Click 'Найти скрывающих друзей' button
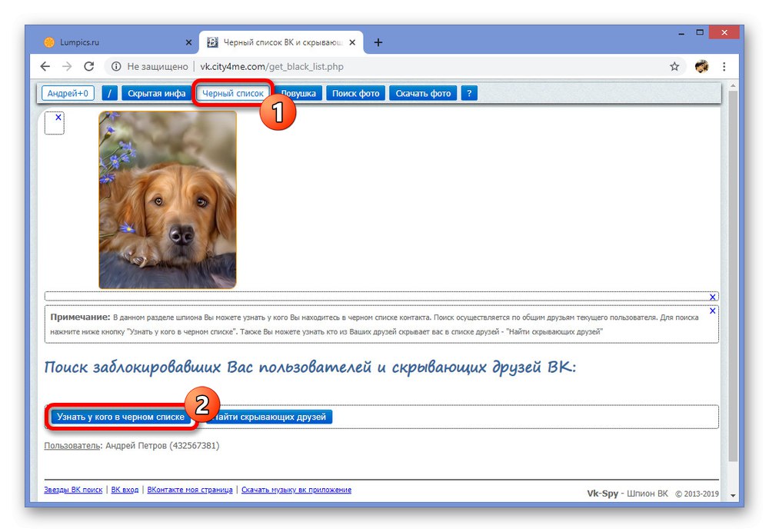The width and height of the screenshot is (769, 532). (x=270, y=417)
